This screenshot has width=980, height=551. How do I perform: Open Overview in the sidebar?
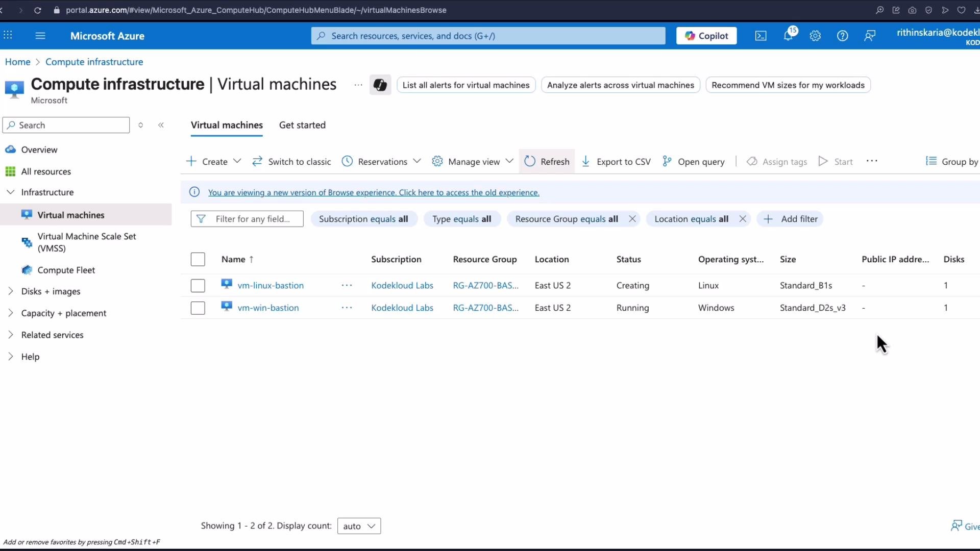39,149
